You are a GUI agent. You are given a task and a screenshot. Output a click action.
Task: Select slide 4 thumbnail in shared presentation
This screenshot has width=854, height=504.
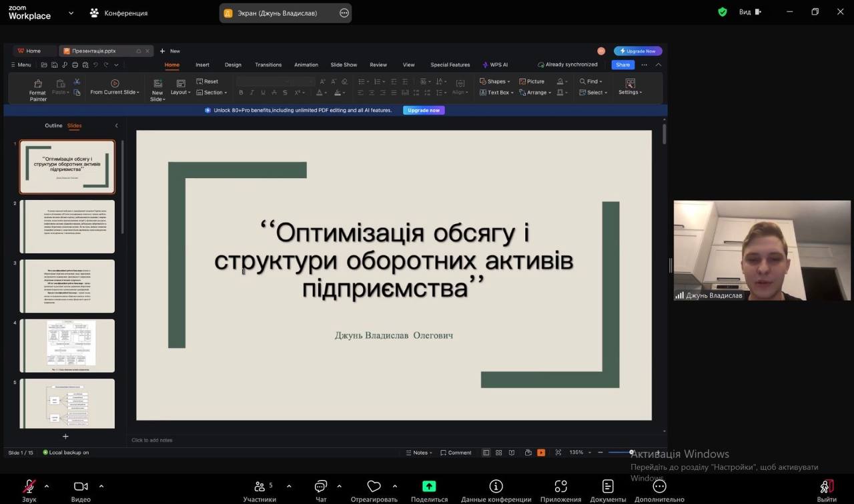pyautogui.click(x=67, y=345)
